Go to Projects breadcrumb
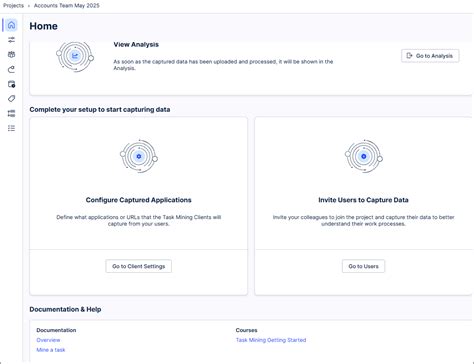474x364 pixels. [x=13, y=5]
